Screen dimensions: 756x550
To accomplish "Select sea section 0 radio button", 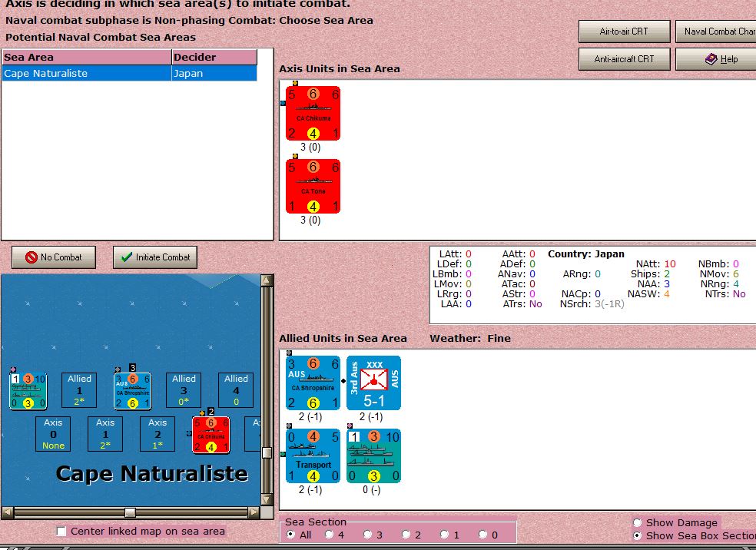I will coord(482,535).
